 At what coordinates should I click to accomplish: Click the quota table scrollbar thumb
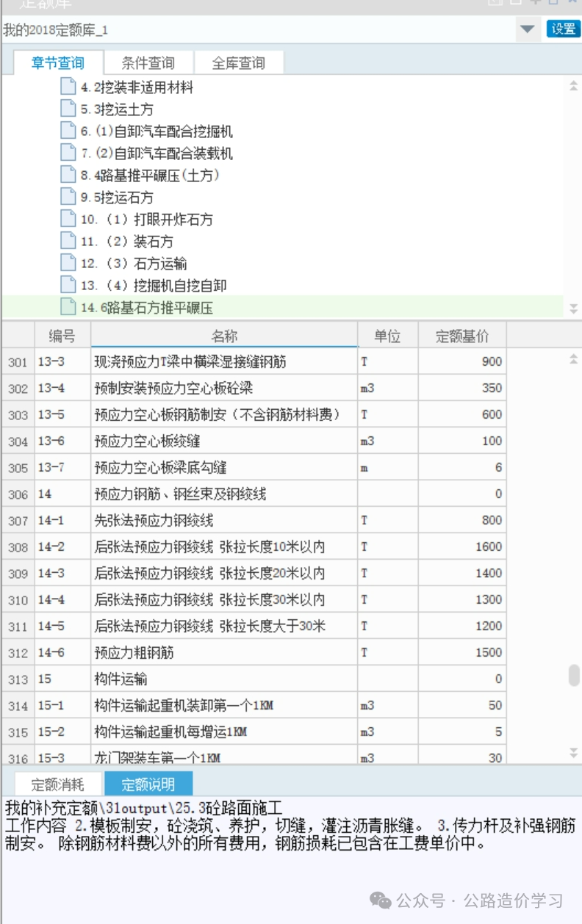click(574, 675)
